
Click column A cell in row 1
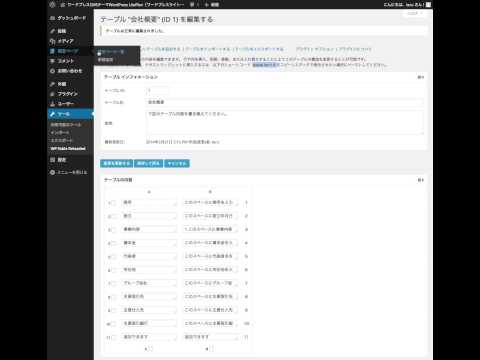pyautogui.click(x=149, y=203)
